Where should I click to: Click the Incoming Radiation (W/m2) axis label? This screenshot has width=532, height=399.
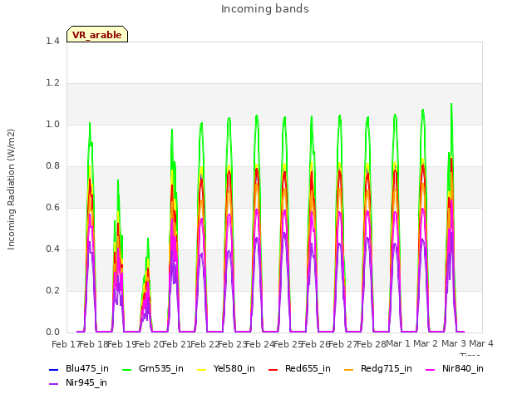[x=11, y=190]
